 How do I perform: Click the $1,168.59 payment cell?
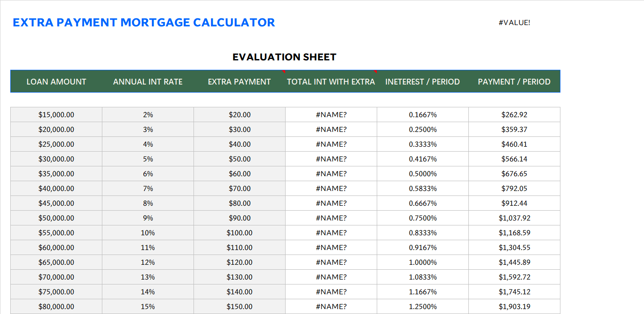click(514, 233)
